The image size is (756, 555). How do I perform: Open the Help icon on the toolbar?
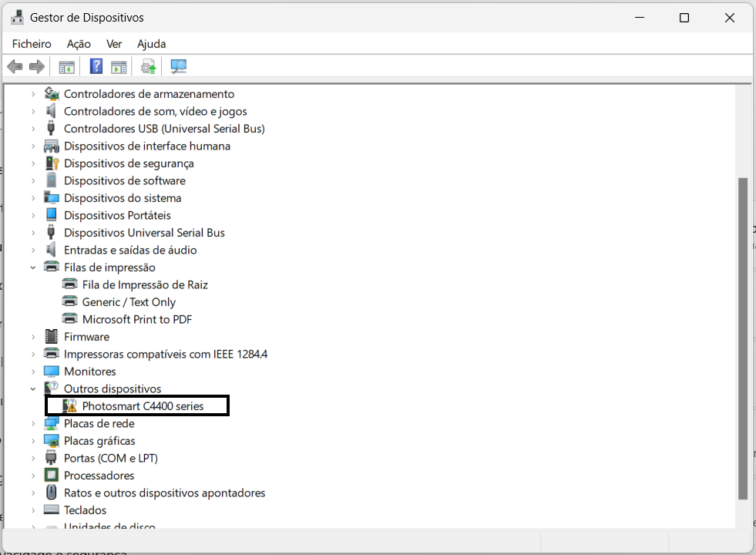point(96,66)
